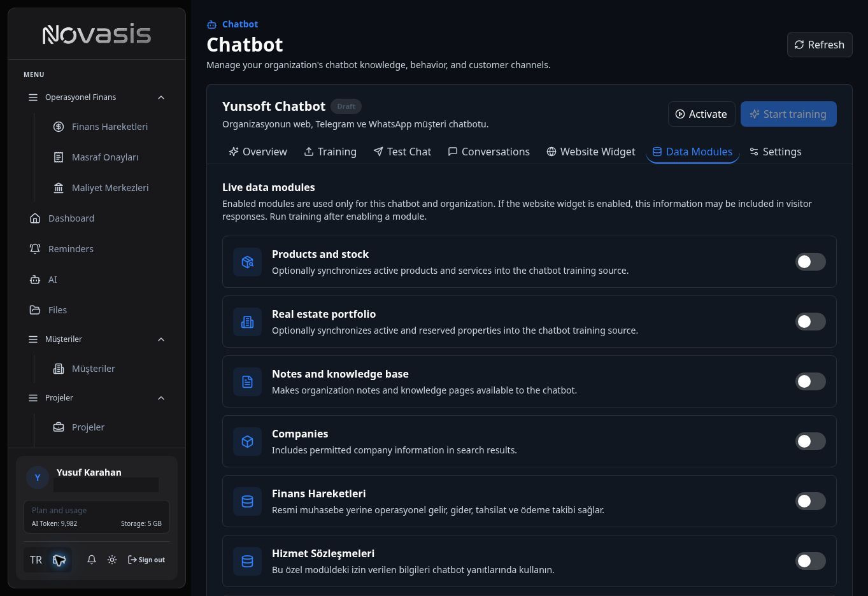Enable the Real estate portfolio module
The image size is (868, 596).
coord(811,322)
